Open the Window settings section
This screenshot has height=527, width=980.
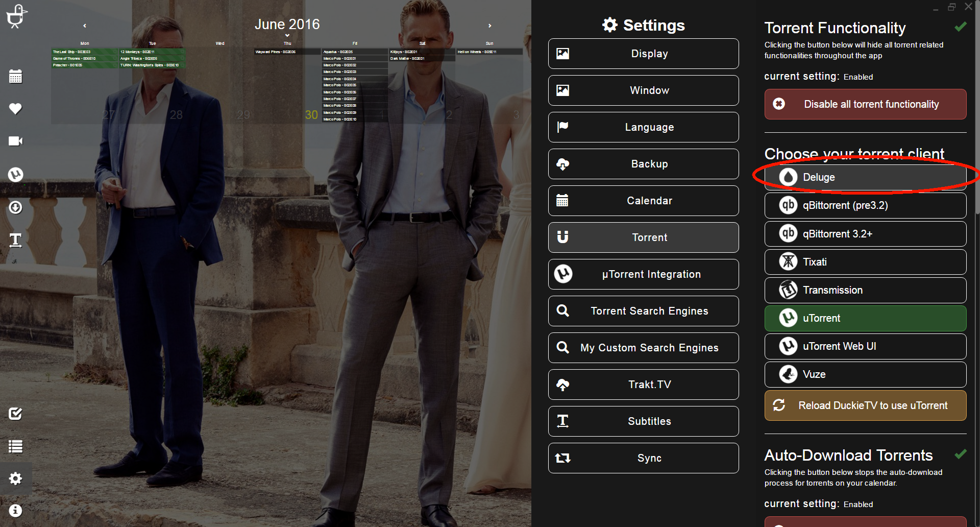[643, 90]
